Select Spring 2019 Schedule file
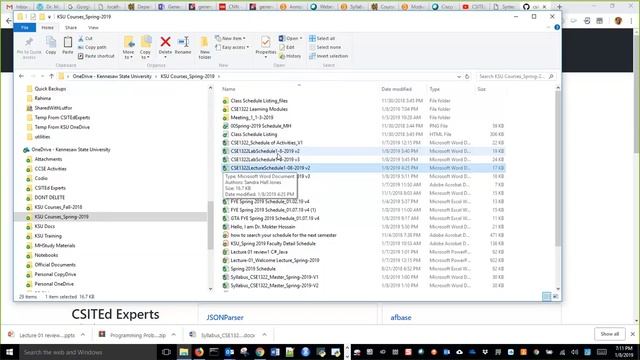The image size is (640, 360). click(253, 269)
